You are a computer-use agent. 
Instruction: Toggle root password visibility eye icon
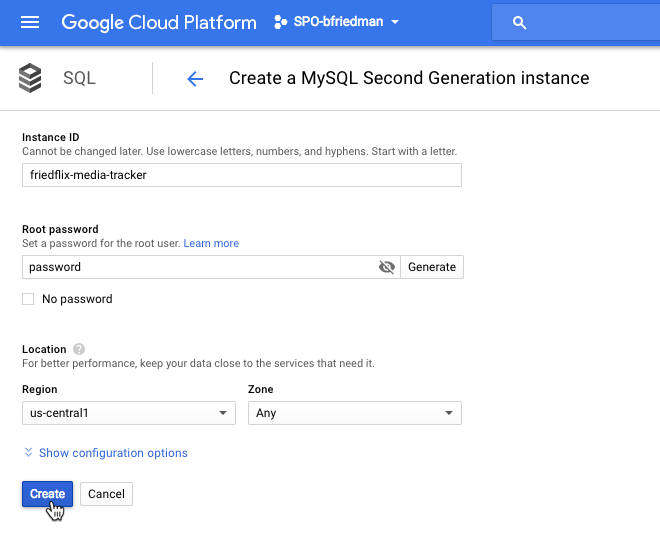tap(387, 267)
